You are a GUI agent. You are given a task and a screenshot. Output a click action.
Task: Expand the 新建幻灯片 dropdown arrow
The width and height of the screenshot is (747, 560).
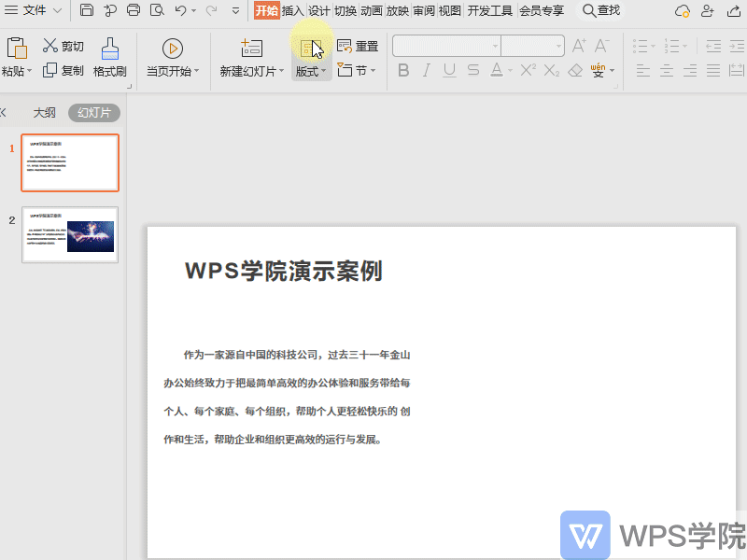point(282,71)
